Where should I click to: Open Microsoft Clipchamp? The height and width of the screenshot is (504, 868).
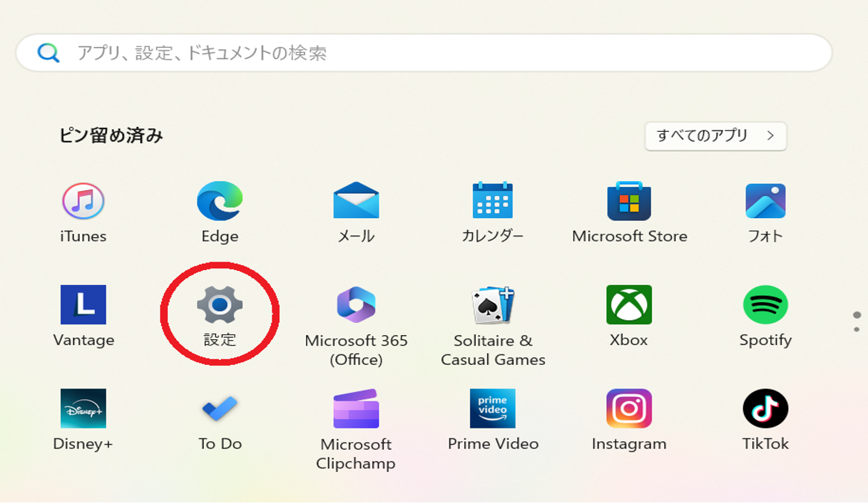click(356, 408)
